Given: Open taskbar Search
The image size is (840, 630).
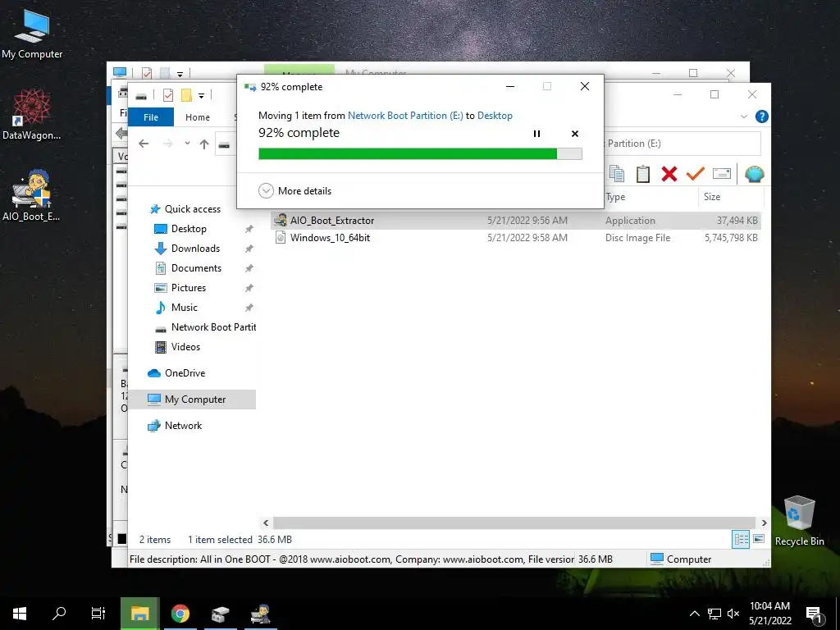Looking at the screenshot, I should tap(59, 614).
